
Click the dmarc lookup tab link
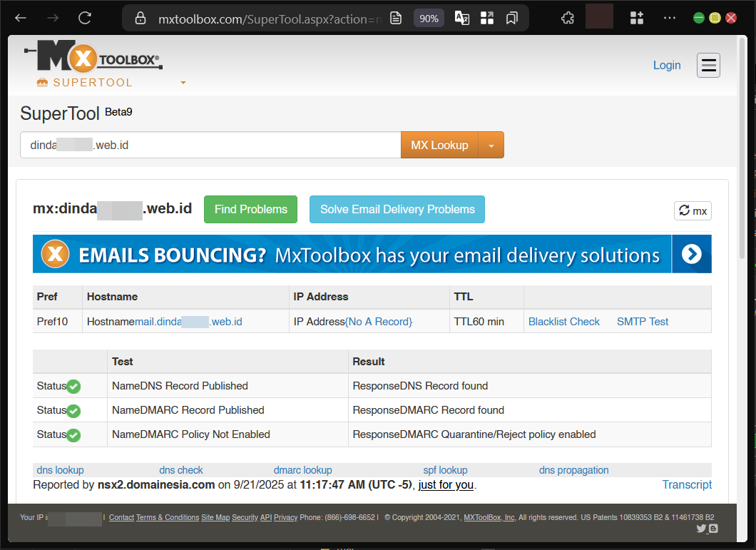coord(302,470)
